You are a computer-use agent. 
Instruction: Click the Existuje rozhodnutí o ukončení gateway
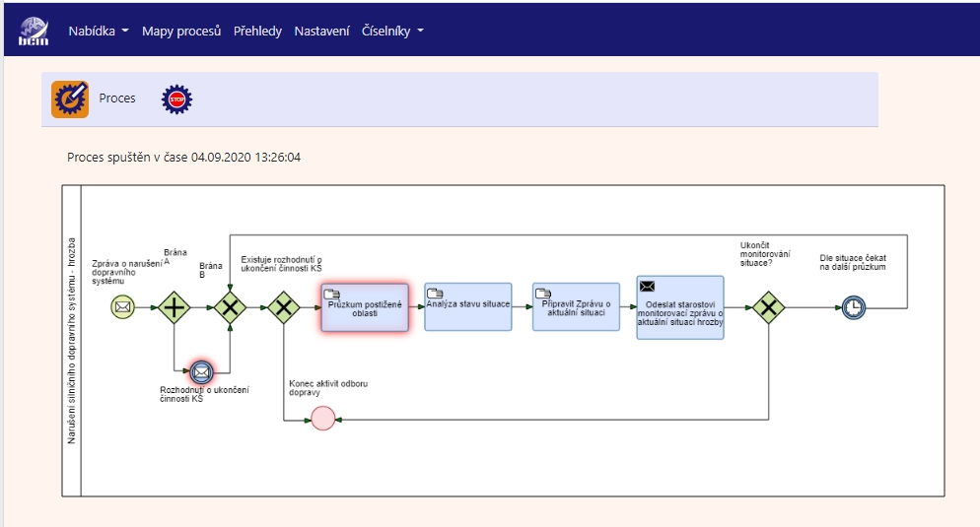[284, 307]
